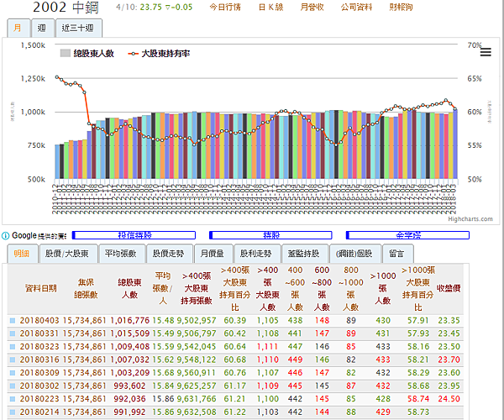This screenshot has width=504, height=420.
Task: Open the 月營收 link
Action: click(x=312, y=7)
